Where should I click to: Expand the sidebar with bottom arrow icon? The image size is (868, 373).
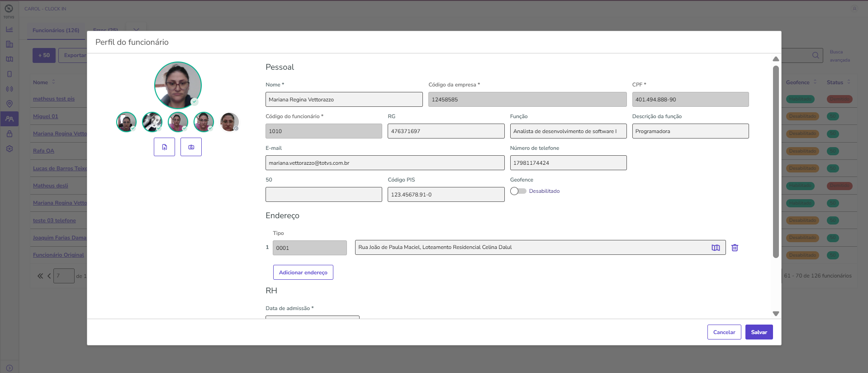(9, 368)
